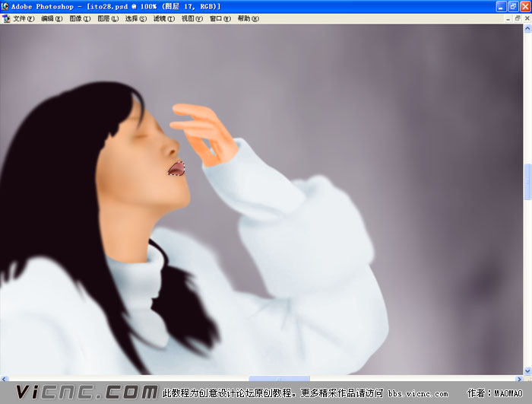Minimize the Adobe Photoshop window
Screen dimensions: 532x404
coord(502,6)
